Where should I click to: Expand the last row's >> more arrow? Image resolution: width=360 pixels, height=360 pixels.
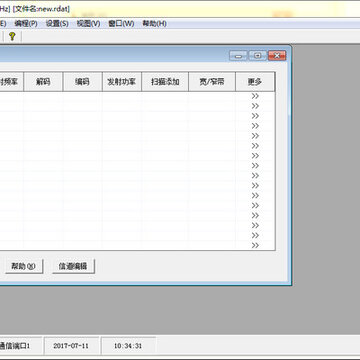255,245
